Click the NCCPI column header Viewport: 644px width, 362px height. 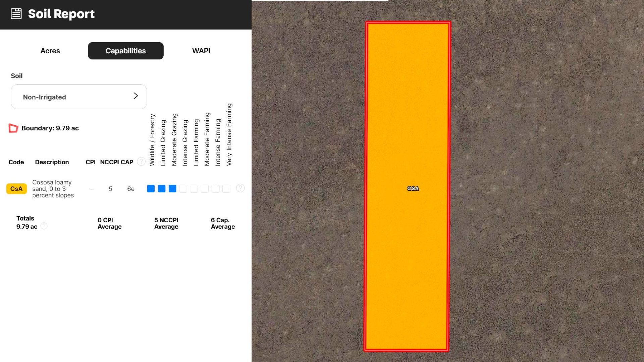pos(109,162)
